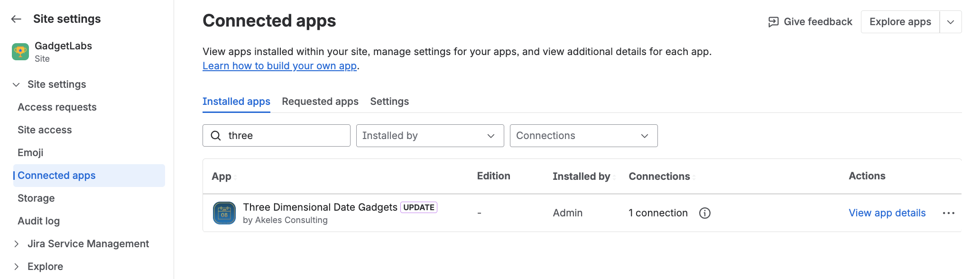
Task: Click the connection info icon
Action: pyautogui.click(x=705, y=213)
